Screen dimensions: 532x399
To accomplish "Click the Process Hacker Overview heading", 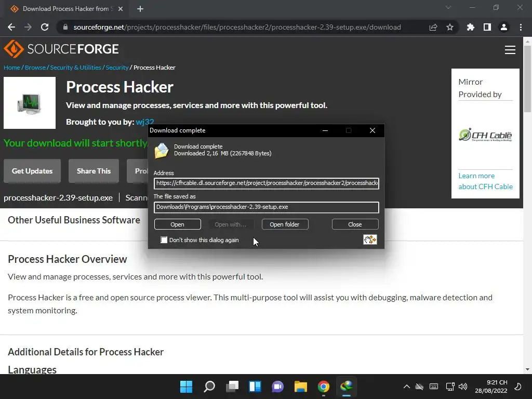I will pos(67,259).
